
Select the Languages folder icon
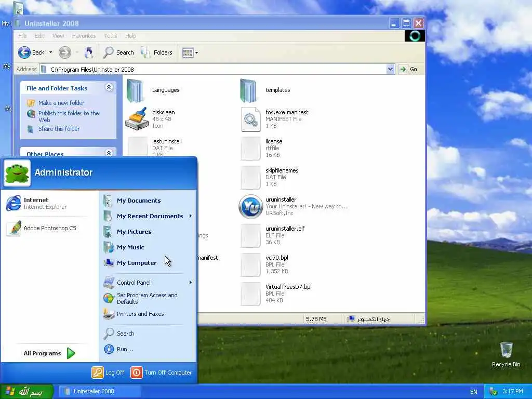point(135,90)
